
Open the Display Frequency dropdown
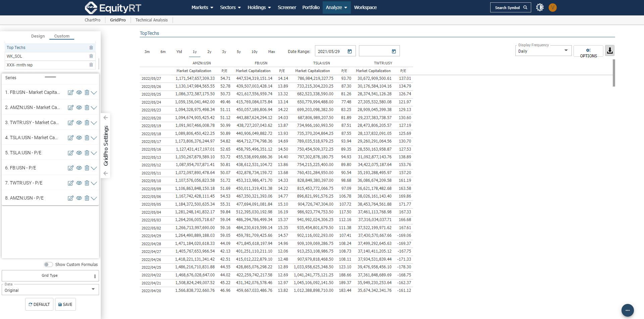click(x=543, y=51)
